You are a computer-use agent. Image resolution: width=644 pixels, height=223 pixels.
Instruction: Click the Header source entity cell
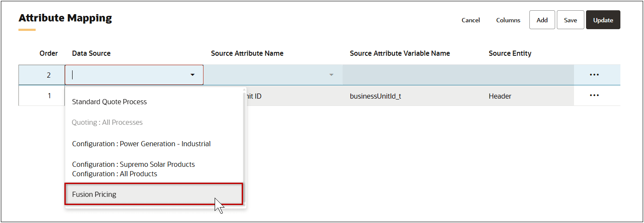pos(500,96)
